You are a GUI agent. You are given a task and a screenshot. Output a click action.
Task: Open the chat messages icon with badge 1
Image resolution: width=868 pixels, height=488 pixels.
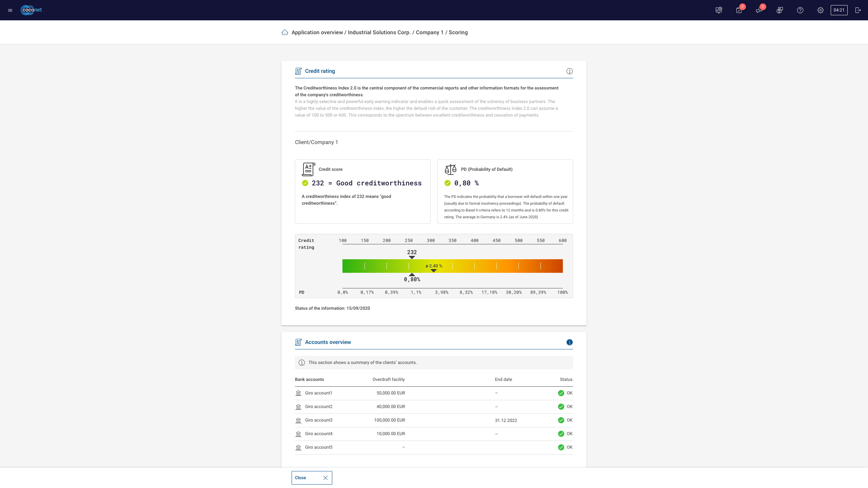(x=759, y=10)
